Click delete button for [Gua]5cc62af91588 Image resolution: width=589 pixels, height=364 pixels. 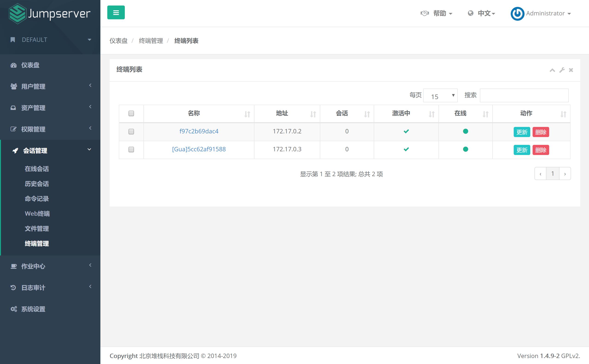541,150
